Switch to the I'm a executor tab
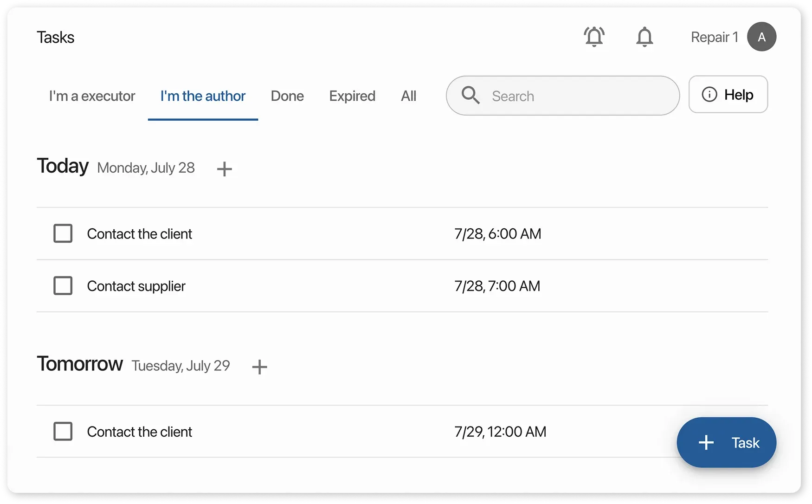The image size is (812, 504). point(92,96)
